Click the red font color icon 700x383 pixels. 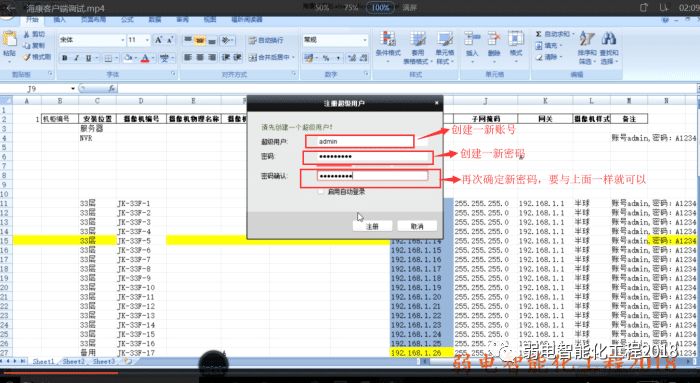pyautogui.click(x=145, y=58)
